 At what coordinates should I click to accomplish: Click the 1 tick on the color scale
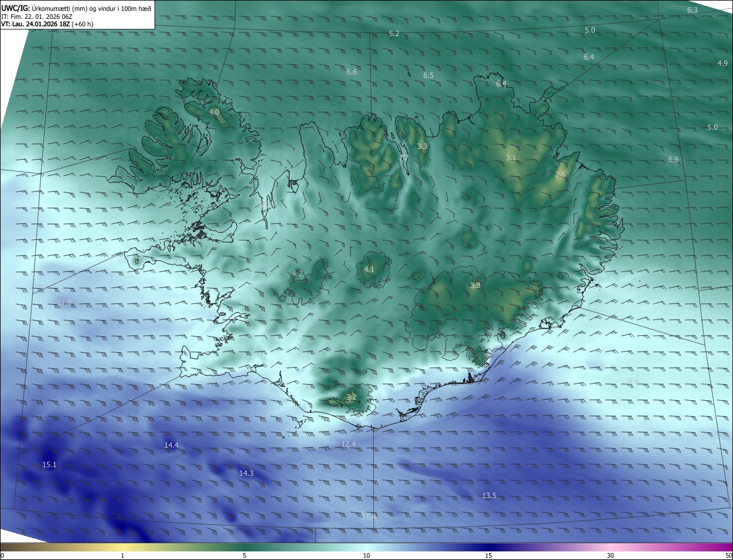tap(123, 555)
